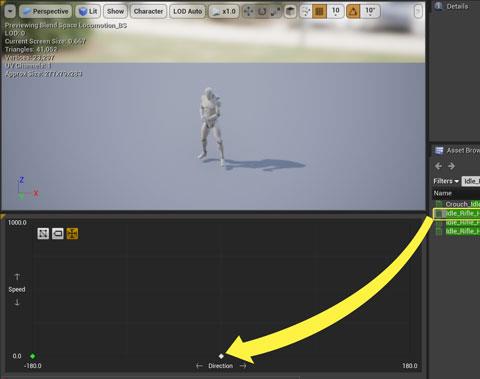This screenshot has height=379, width=480.
Task: Open the Show menu
Action: 115,12
